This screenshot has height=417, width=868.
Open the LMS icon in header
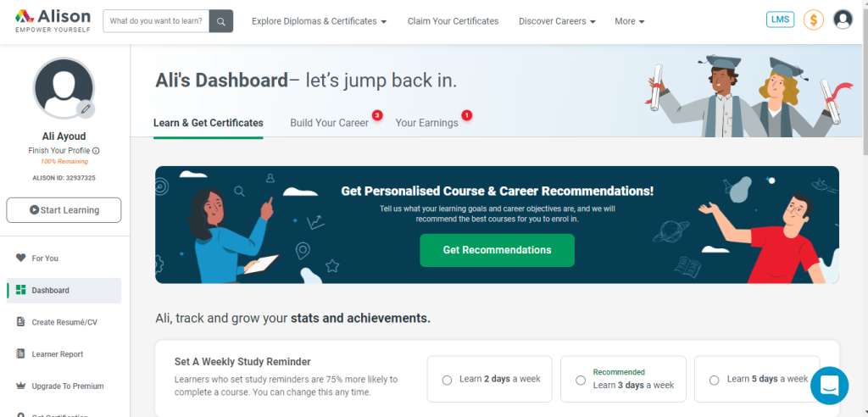pos(780,20)
